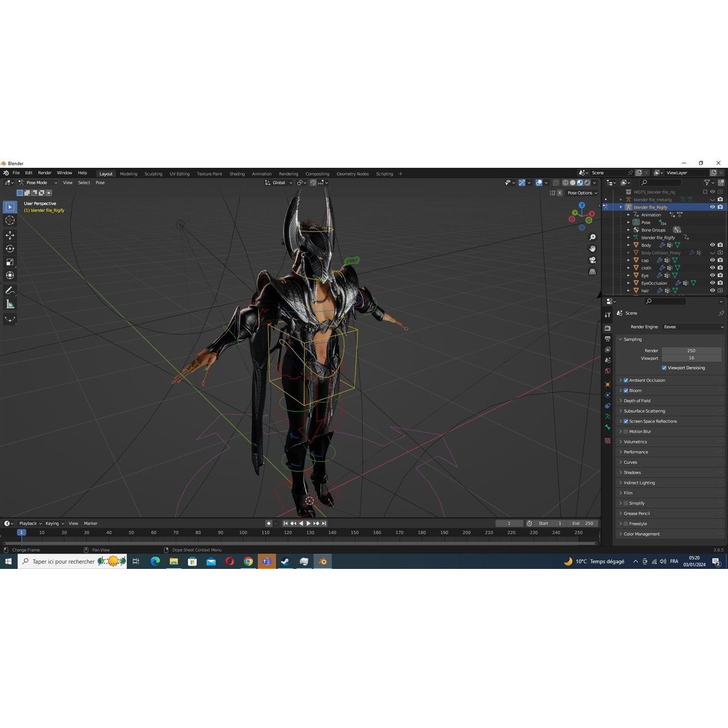Select the Annotate tool
Screen dimensions: 728x728
(9, 291)
